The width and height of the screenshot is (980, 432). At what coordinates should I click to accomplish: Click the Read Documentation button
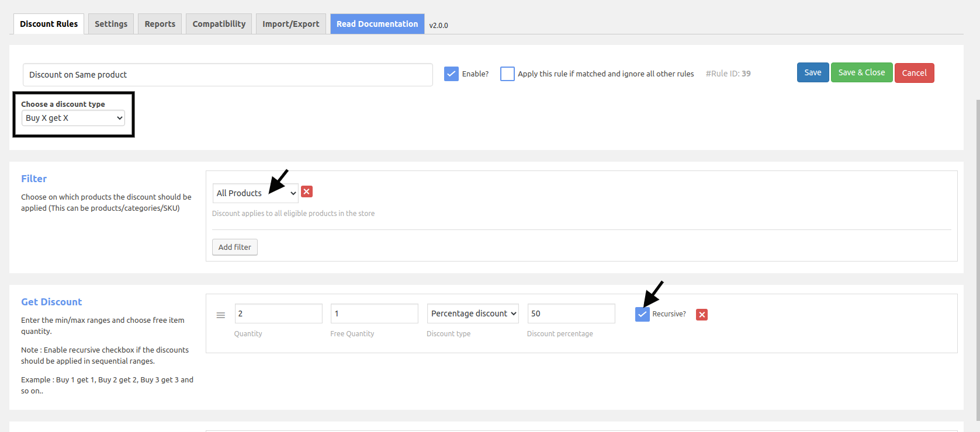tap(378, 24)
